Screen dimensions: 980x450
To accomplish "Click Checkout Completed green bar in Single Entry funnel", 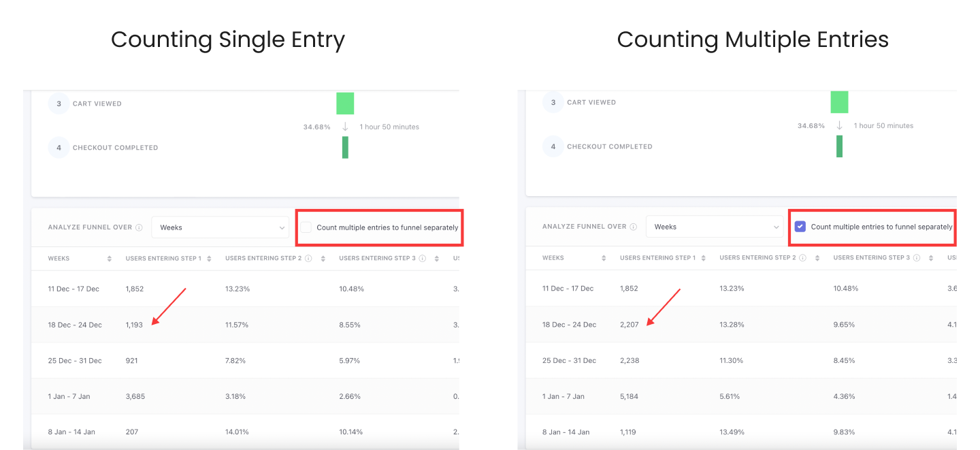I will click(345, 148).
